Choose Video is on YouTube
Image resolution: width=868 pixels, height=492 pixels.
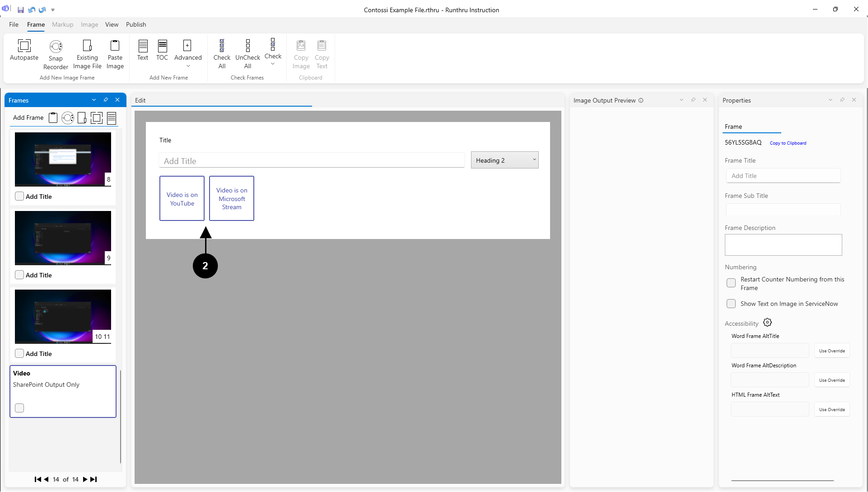click(182, 198)
